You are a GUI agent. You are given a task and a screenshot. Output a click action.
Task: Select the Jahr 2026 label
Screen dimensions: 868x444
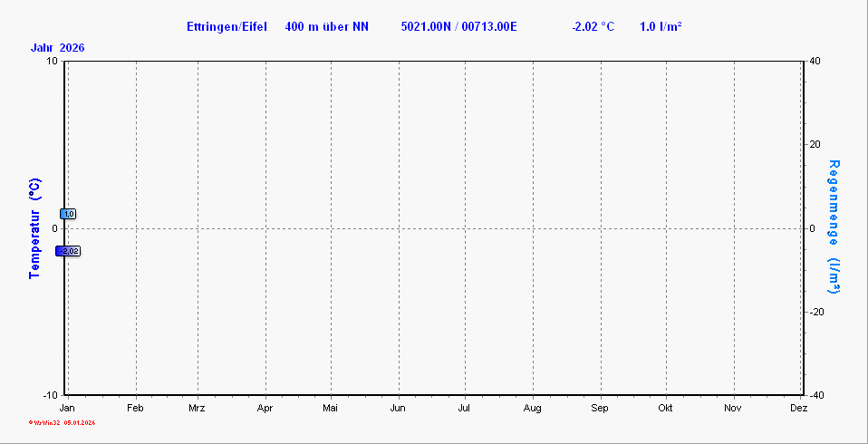click(57, 48)
